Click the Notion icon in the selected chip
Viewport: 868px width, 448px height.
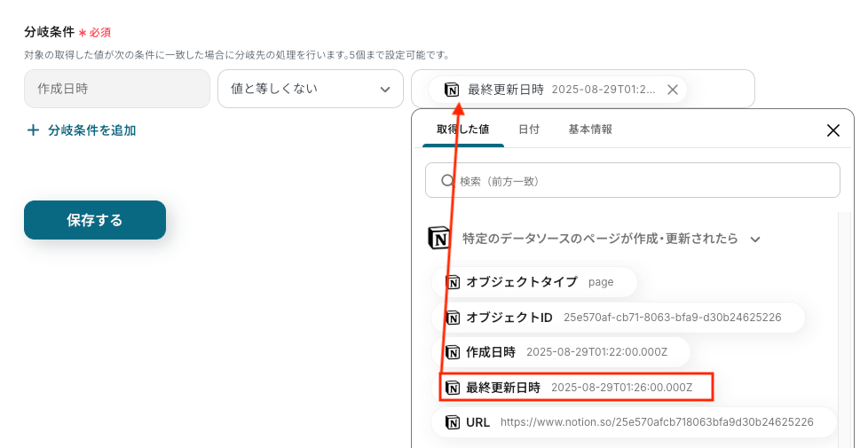(452, 90)
